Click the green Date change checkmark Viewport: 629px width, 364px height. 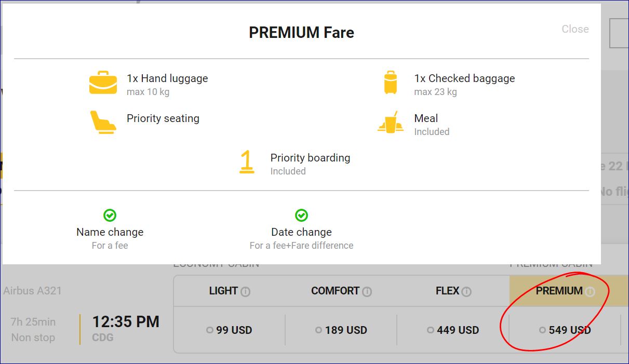301,215
